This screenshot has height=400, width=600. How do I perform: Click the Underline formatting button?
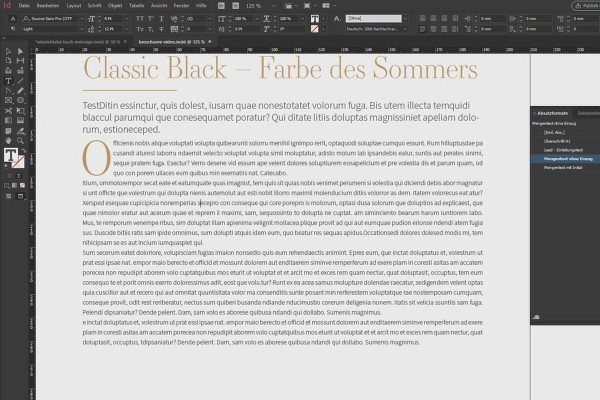click(161, 18)
